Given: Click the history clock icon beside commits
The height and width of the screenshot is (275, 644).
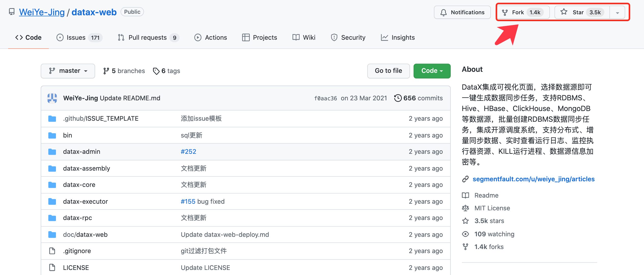Looking at the screenshot, I should click(398, 98).
